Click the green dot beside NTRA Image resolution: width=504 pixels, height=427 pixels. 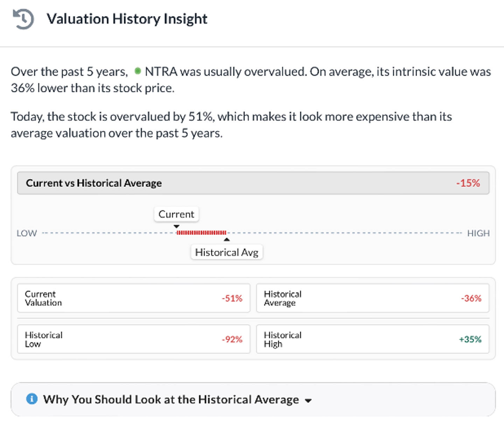[x=138, y=71]
